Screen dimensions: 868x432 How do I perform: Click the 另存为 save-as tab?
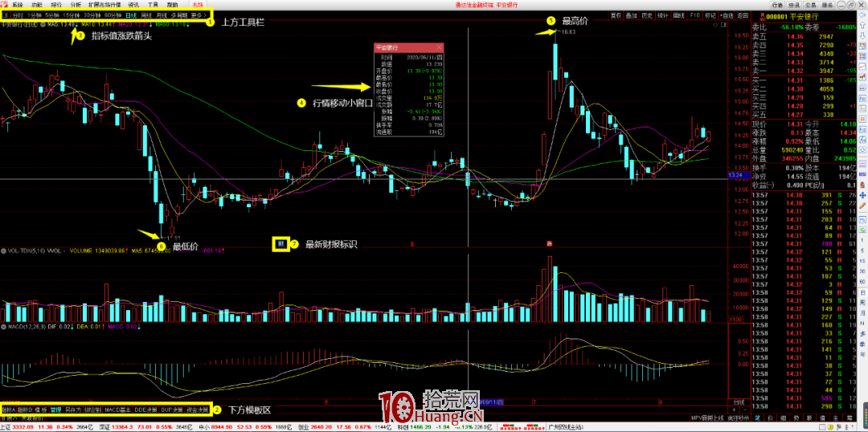point(72,410)
